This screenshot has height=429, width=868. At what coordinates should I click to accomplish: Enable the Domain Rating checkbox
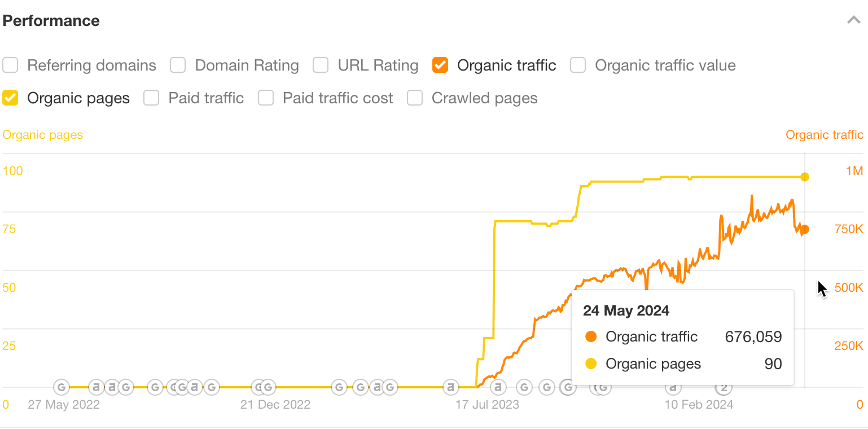point(178,65)
